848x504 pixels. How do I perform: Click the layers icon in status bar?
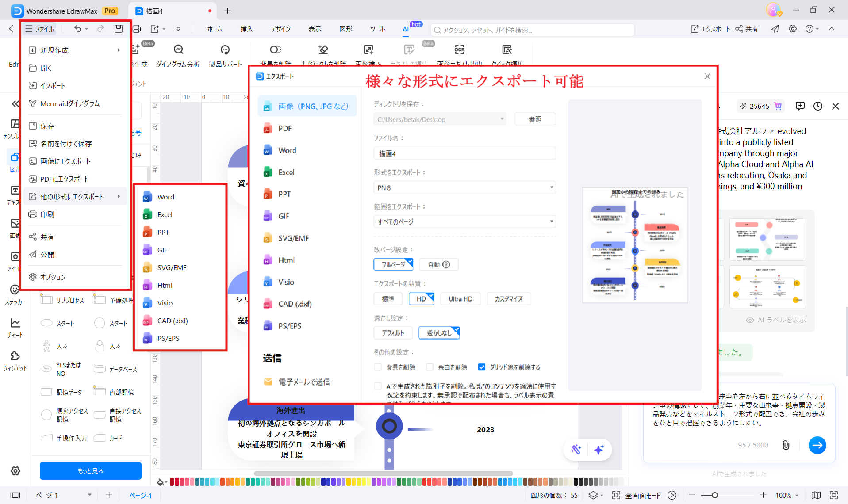tap(593, 495)
